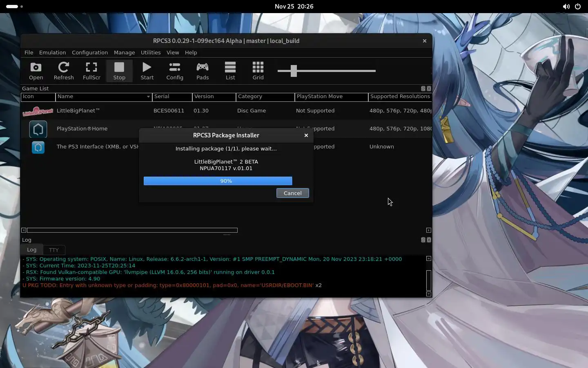The height and width of the screenshot is (368, 588).
Task: Switch game view to Grid
Action: pyautogui.click(x=258, y=71)
